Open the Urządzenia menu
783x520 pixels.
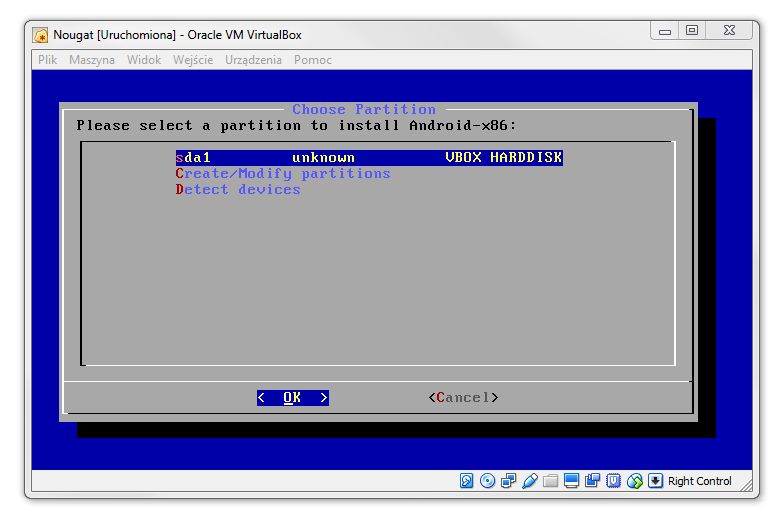(253, 60)
